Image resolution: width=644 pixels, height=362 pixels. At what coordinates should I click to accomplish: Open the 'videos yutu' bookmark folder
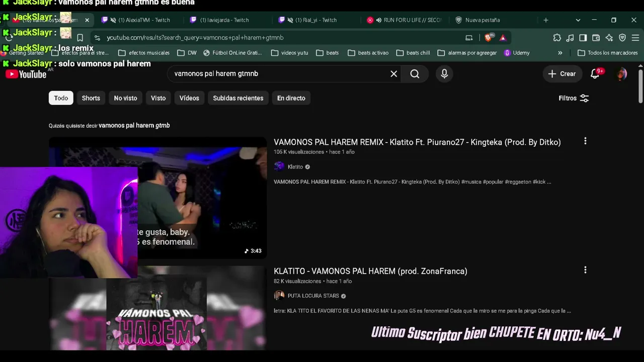[289, 53]
